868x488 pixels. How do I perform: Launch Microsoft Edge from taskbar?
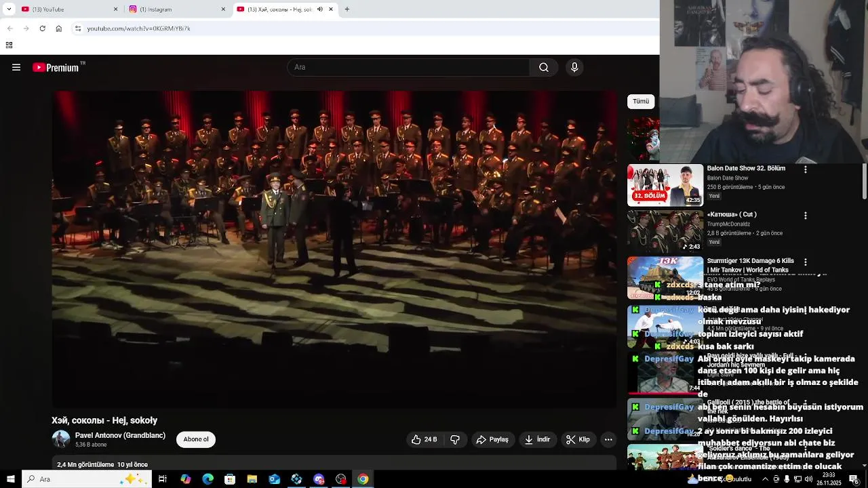pyautogui.click(x=208, y=479)
